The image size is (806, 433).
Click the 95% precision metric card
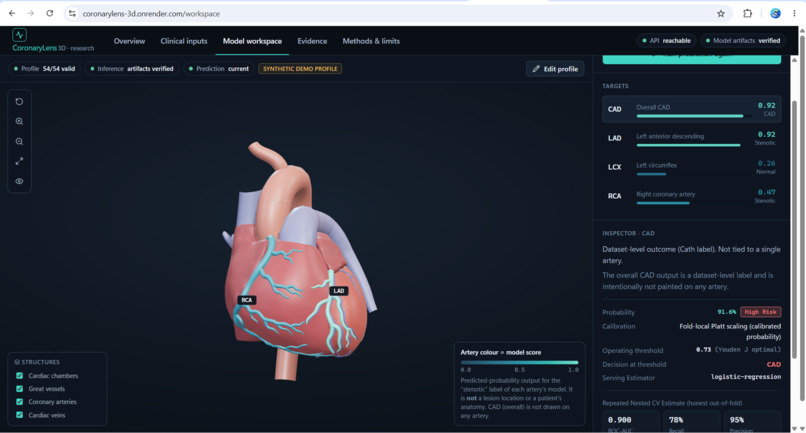(753, 422)
